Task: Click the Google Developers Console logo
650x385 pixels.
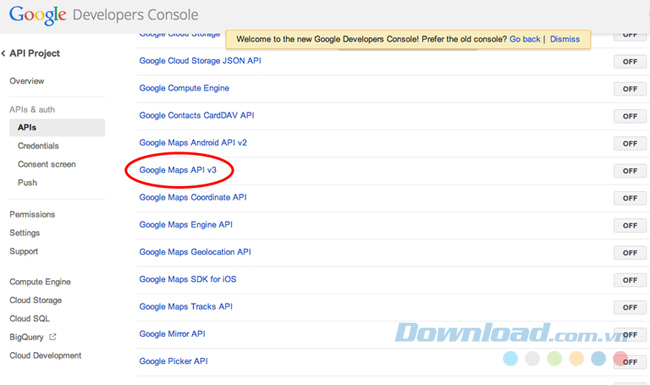Action: 104,15
